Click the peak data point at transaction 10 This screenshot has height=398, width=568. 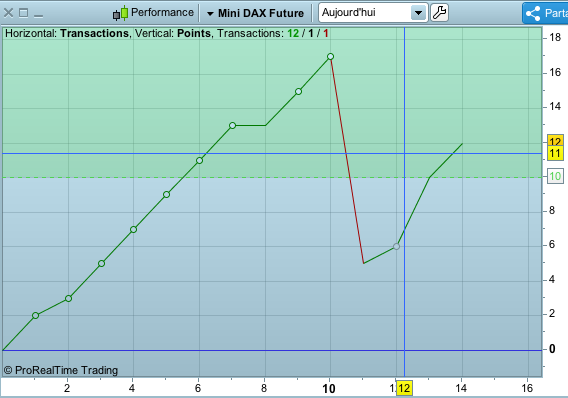tap(330, 56)
